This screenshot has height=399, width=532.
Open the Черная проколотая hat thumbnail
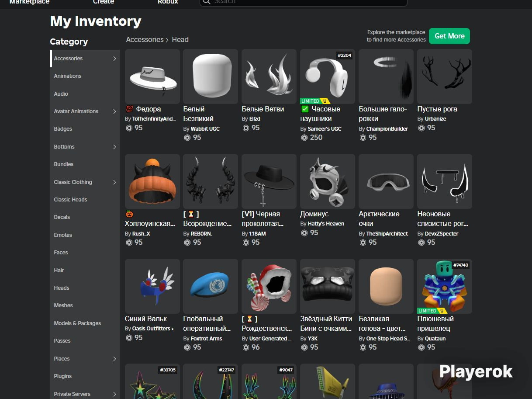pyautogui.click(x=269, y=181)
